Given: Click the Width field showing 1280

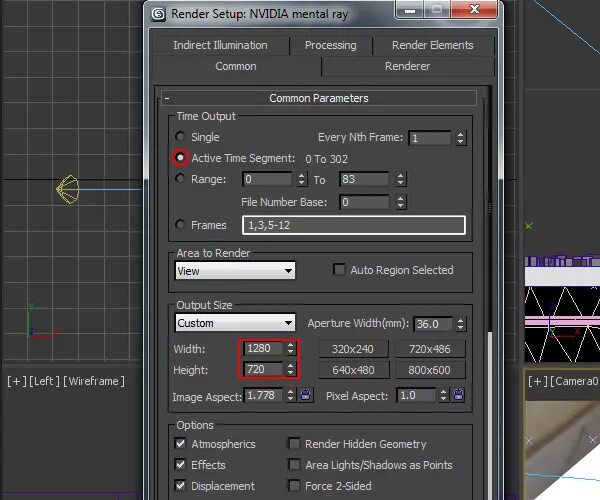Looking at the screenshot, I should pyautogui.click(x=264, y=348).
